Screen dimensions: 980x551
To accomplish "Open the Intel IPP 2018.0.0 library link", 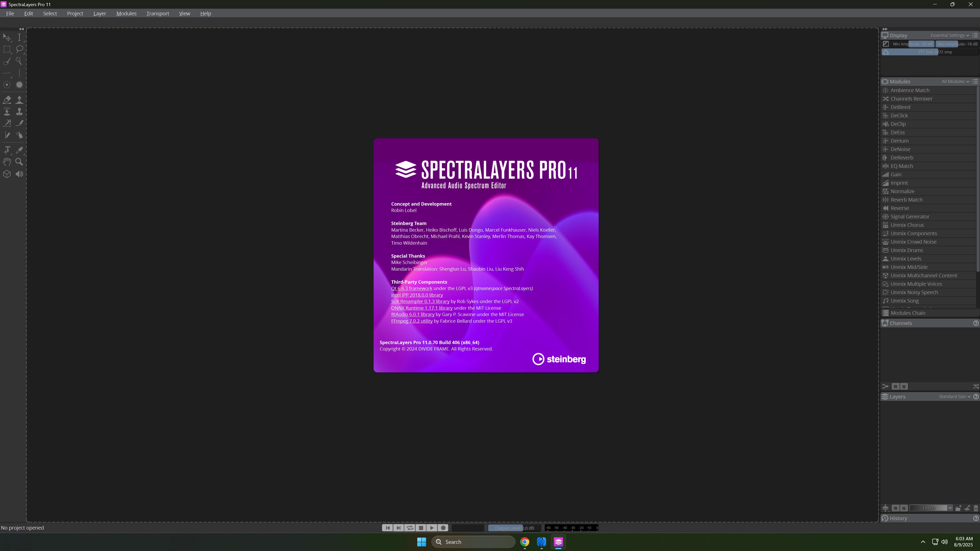I will (417, 295).
